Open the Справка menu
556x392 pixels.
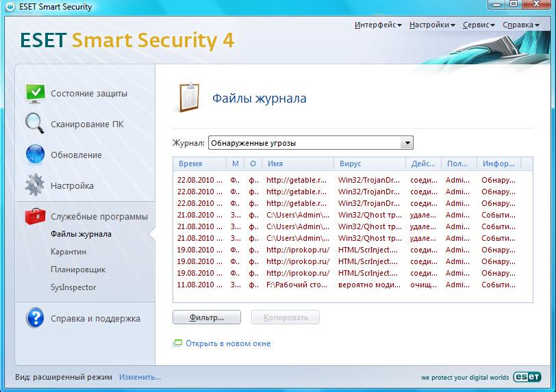click(x=521, y=25)
